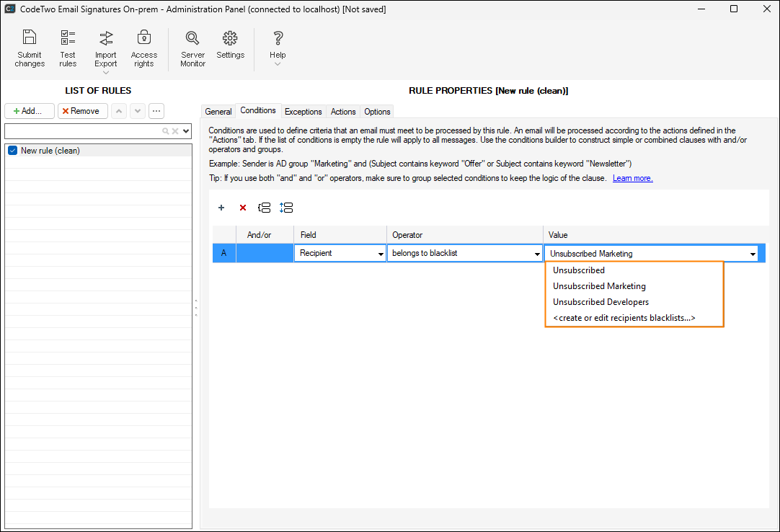Delete condition with the red X icon
The height and width of the screenshot is (532, 780).
[243, 208]
